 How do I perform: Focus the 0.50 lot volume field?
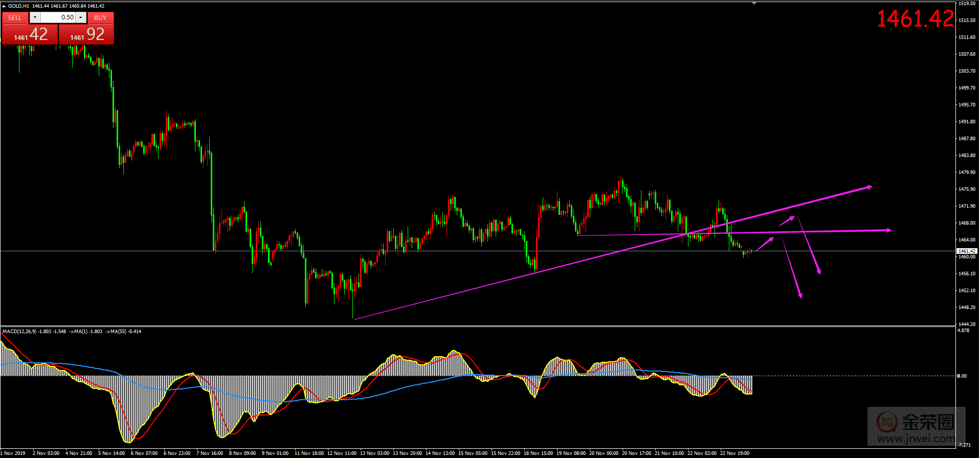[x=58, y=17]
